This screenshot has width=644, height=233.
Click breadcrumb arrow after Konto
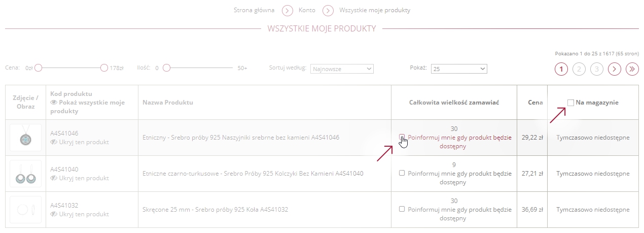click(328, 10)
